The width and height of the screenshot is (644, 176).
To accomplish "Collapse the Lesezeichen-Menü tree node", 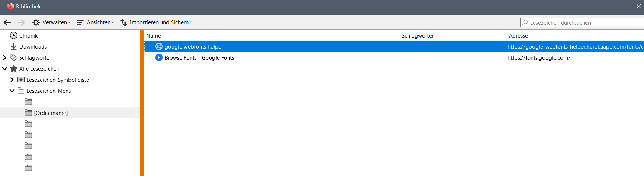I will coord(12,91).
